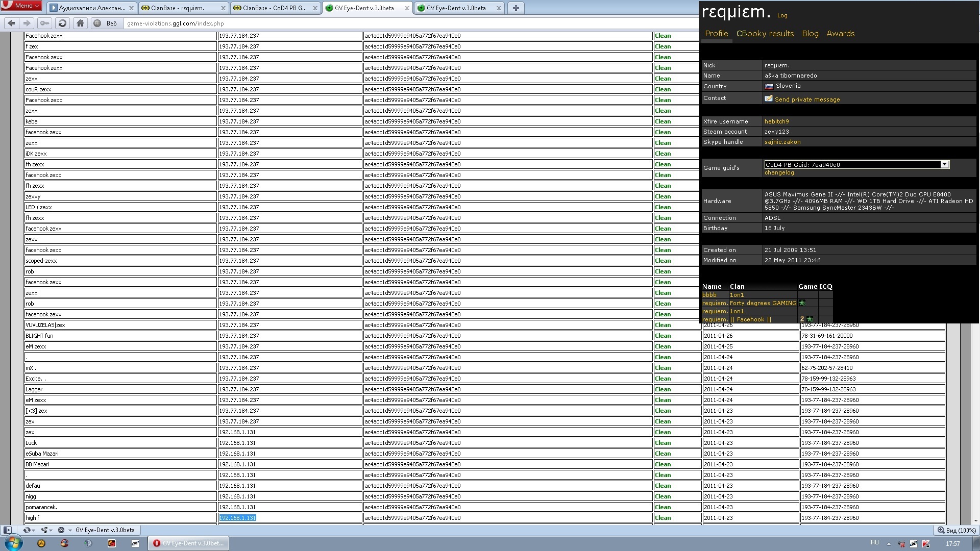Click the Windows Start orb

pyautogui.click(x=13, y=543)
